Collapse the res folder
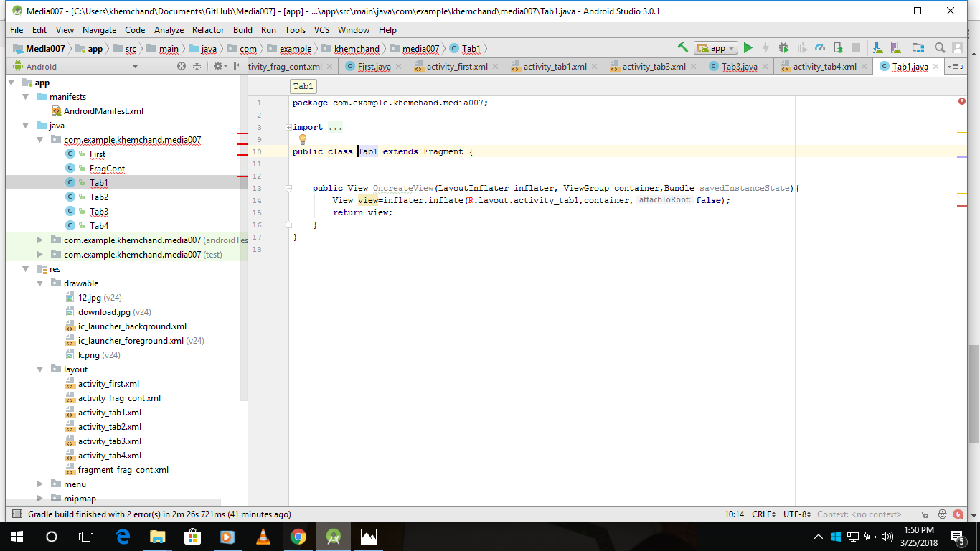 27,269
